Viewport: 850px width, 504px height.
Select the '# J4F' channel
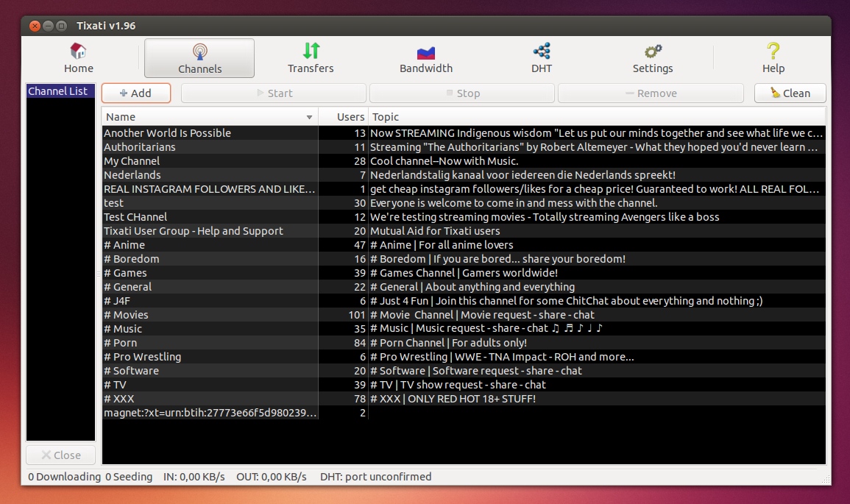tap(464, 301)
